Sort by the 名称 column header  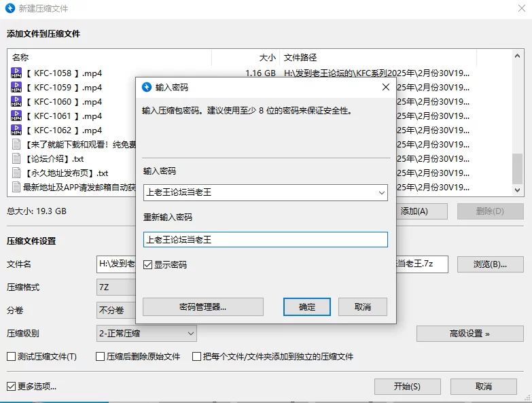109,58
